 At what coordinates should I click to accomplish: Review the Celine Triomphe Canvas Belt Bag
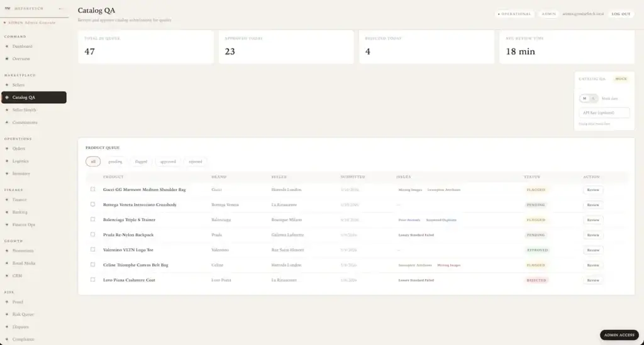[x=593, y=265]
